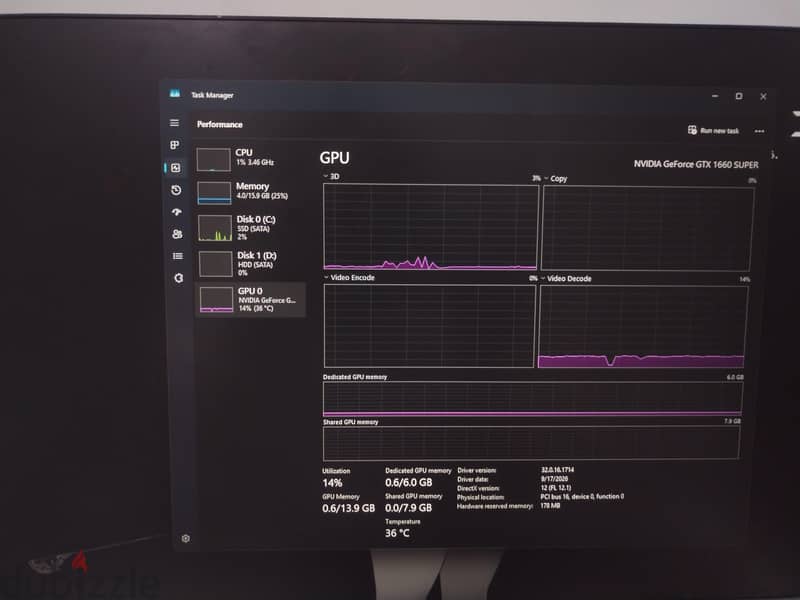Viewport: 800px width, 600px height.
Task: Open the Users page icon
Action: pyautogui.click(x=177, y=234)
